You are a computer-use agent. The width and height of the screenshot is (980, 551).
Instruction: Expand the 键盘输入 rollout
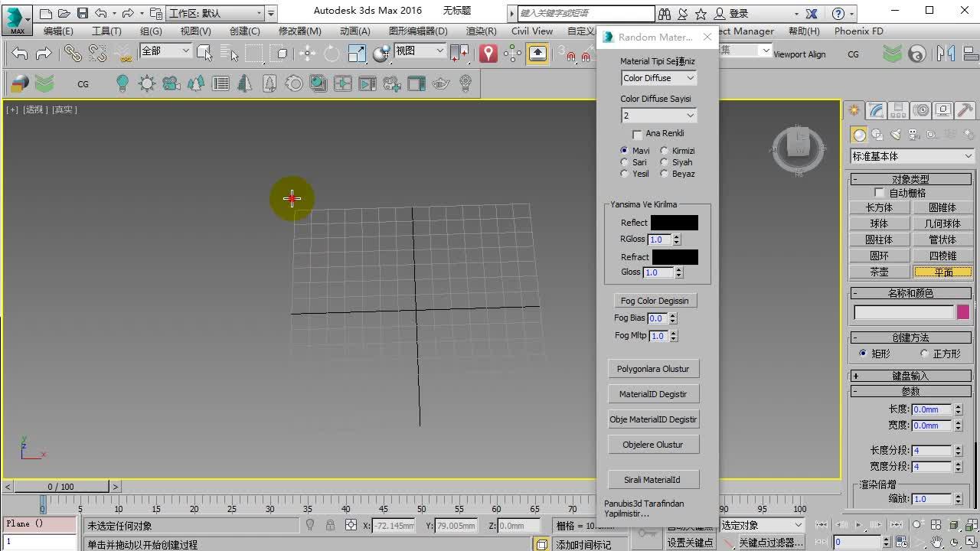(910, 376)
